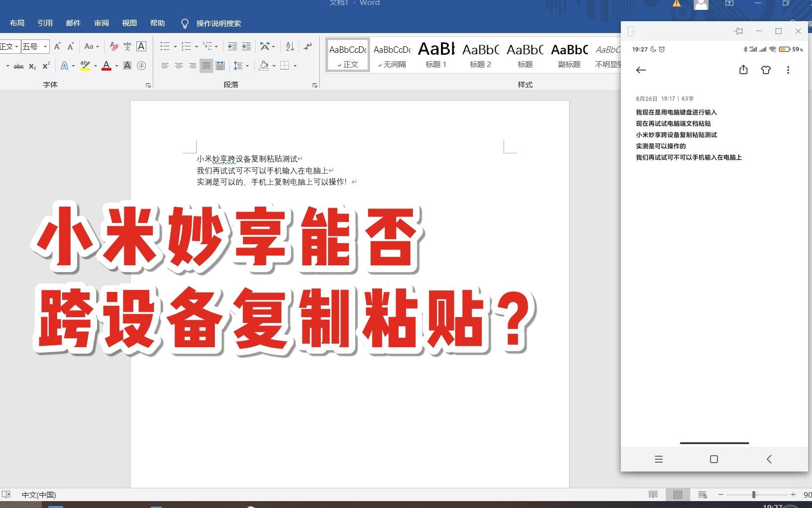
Task: Select justify alignment
Action: pos(206,66)
